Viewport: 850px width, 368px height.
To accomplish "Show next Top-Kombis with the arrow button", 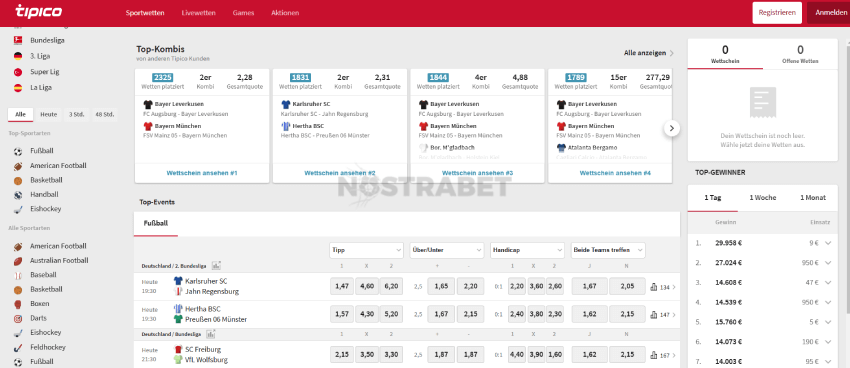I will 672,128.
